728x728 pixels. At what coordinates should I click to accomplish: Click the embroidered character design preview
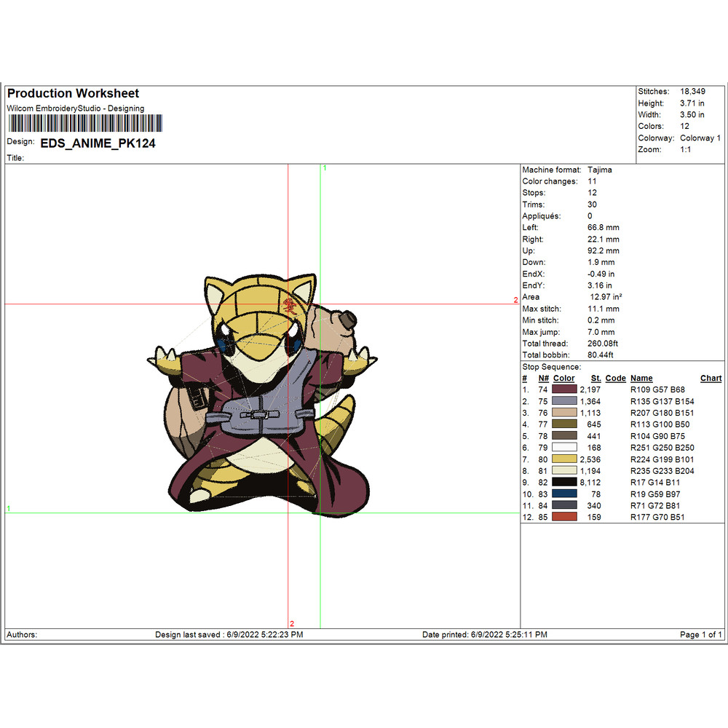[262, 393]
